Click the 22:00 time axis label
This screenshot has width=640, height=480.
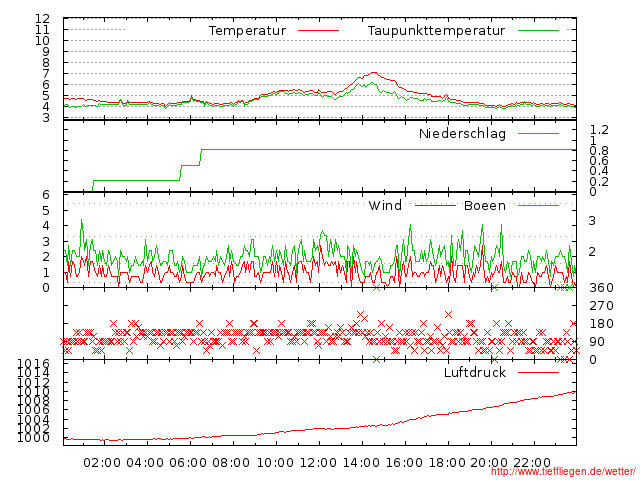tap(532, 463)
